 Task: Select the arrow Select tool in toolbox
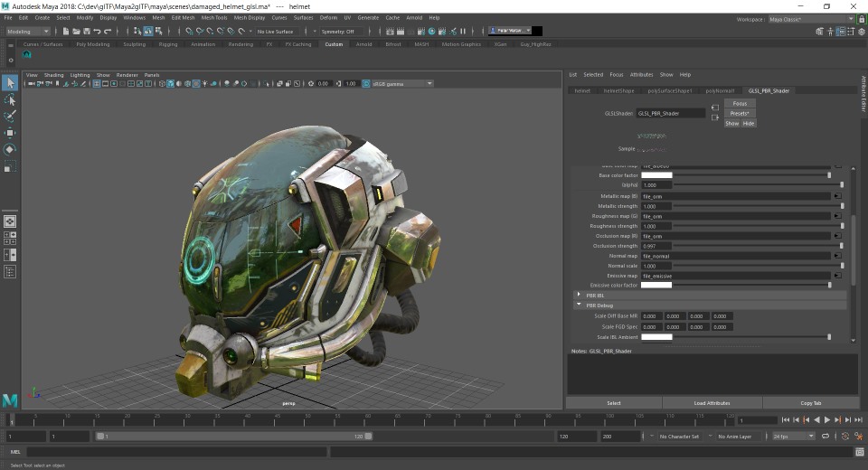(10, 83)
